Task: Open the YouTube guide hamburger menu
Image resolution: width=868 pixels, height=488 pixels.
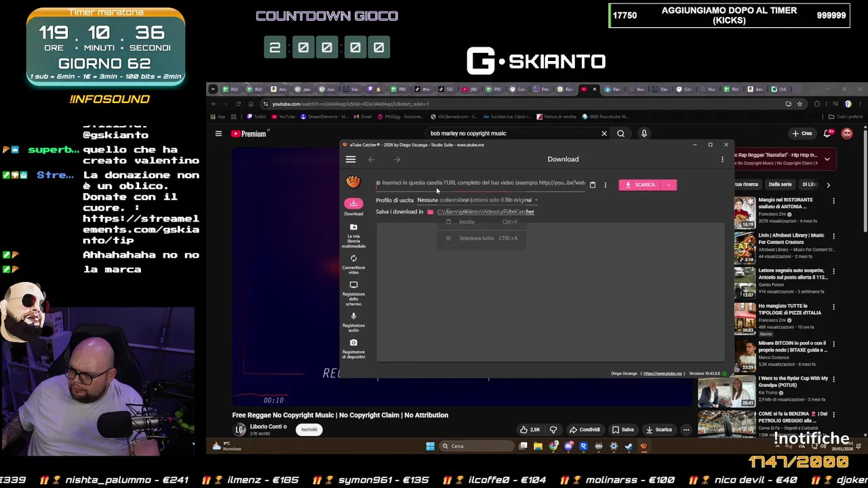Action: click(218, 134)
